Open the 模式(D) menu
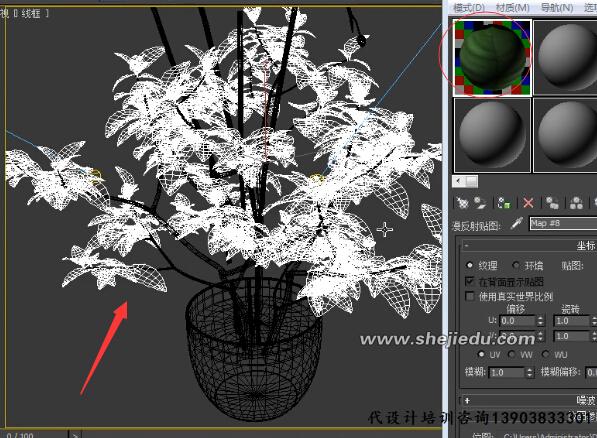 [468, 8]
